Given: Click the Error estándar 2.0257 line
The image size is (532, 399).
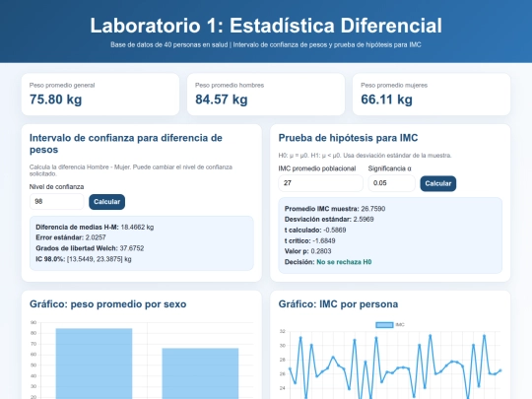Looking at the screenshot, I should 71,237.
